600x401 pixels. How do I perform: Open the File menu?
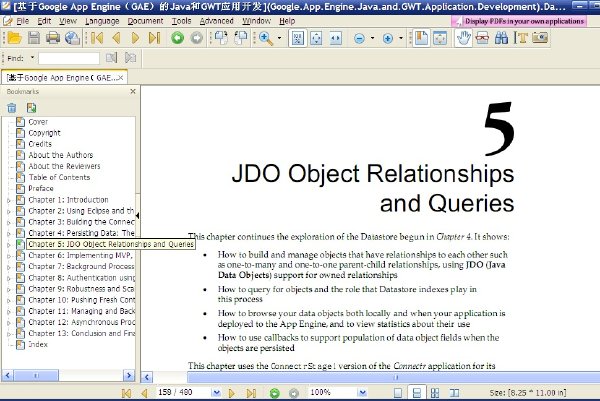(23, 21)
